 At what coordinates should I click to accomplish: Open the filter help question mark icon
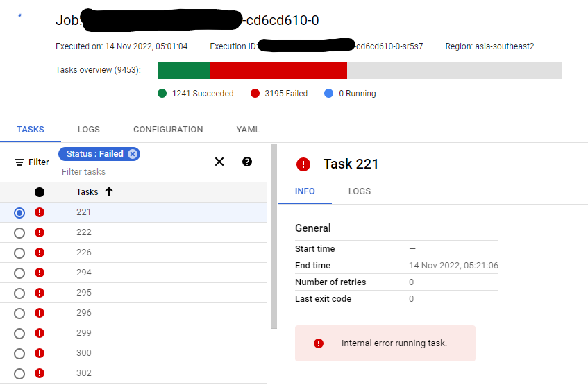click(246, 162)
